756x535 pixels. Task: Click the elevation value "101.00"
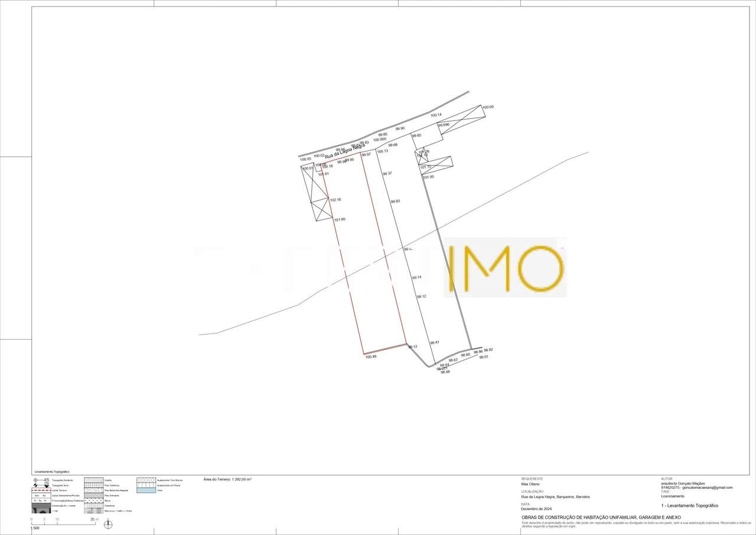[428, 177]
